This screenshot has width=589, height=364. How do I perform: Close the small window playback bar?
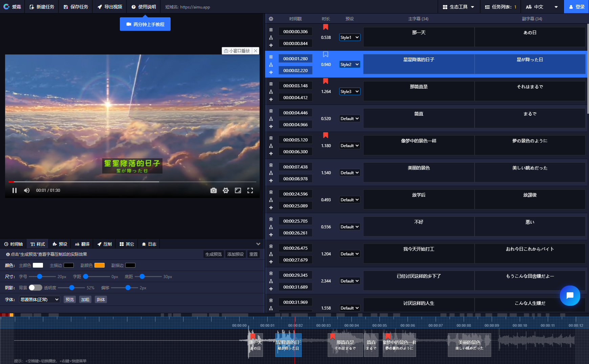(256, 51)
